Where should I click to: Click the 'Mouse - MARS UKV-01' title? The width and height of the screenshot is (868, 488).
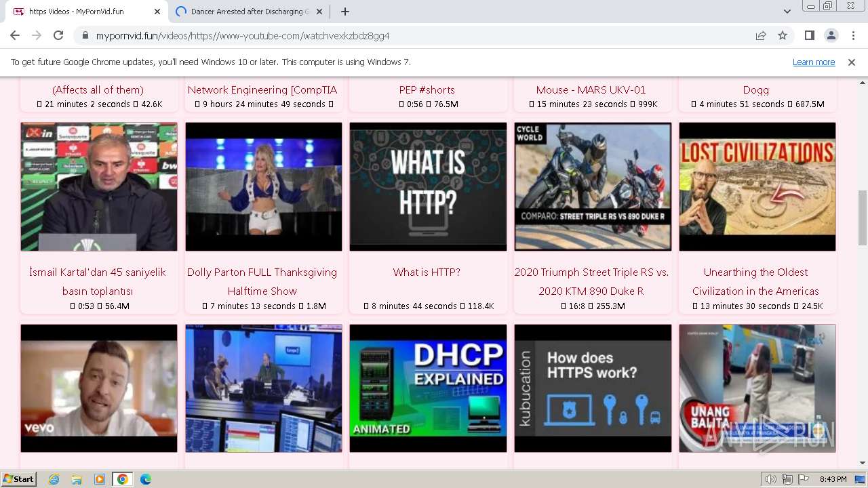pos(591,90)
